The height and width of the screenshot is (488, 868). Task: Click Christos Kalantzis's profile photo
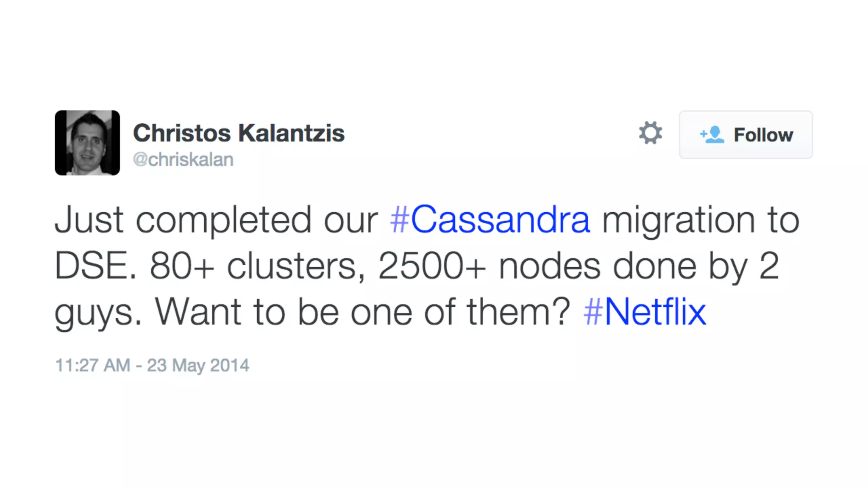tap(87, 143)
